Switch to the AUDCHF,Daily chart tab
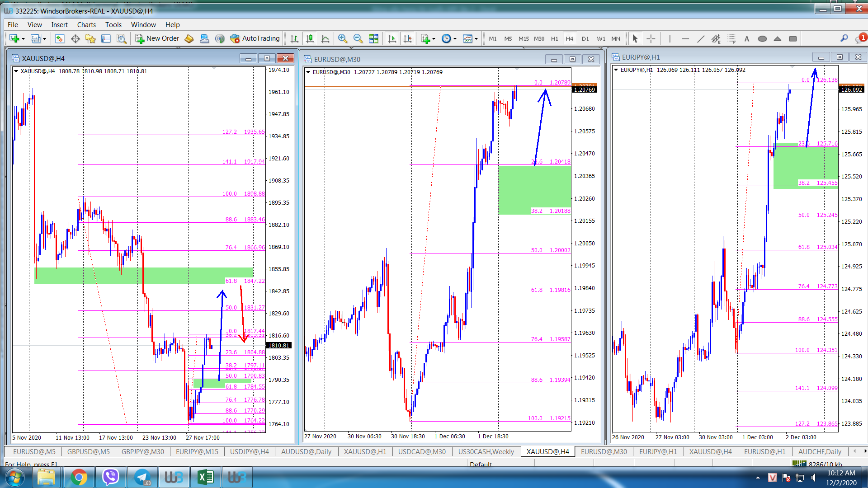Viewport: 868px width, 488px height. (820, 451)
